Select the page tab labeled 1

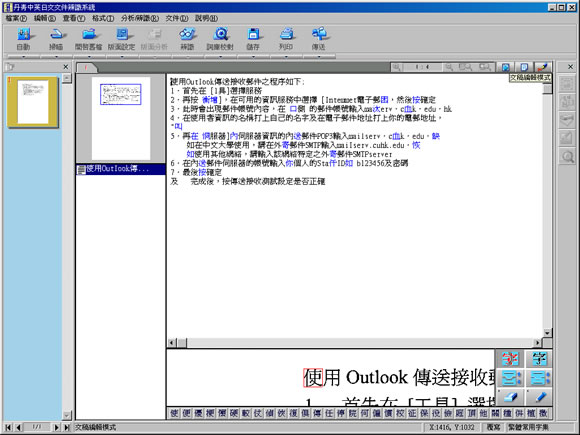[86, 68]
